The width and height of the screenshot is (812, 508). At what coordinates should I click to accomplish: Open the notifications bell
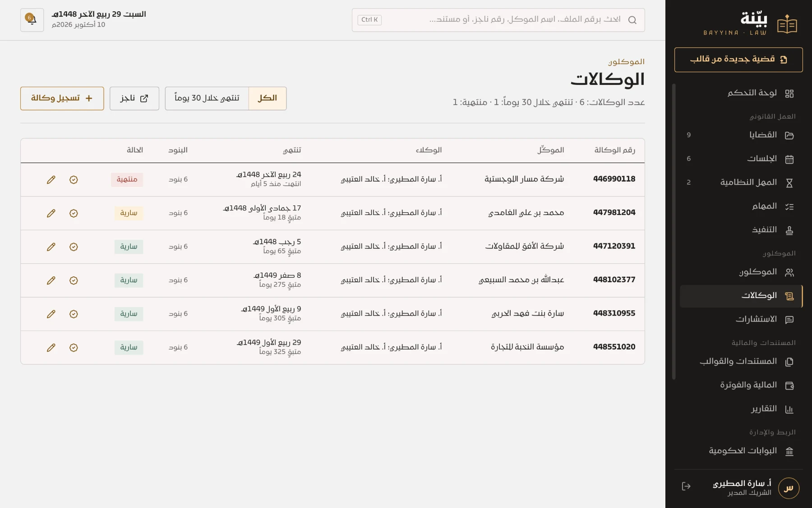pyautogui.click(x=32, y=20)
